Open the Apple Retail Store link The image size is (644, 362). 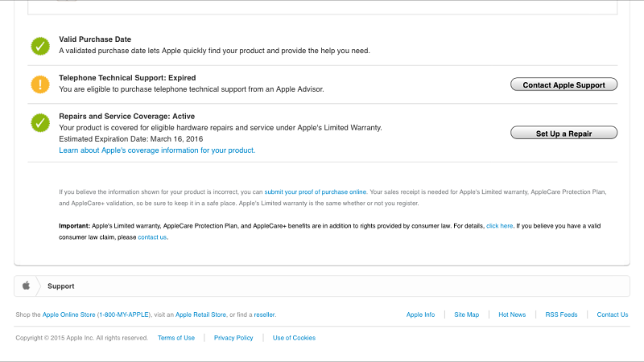[200, 315]
